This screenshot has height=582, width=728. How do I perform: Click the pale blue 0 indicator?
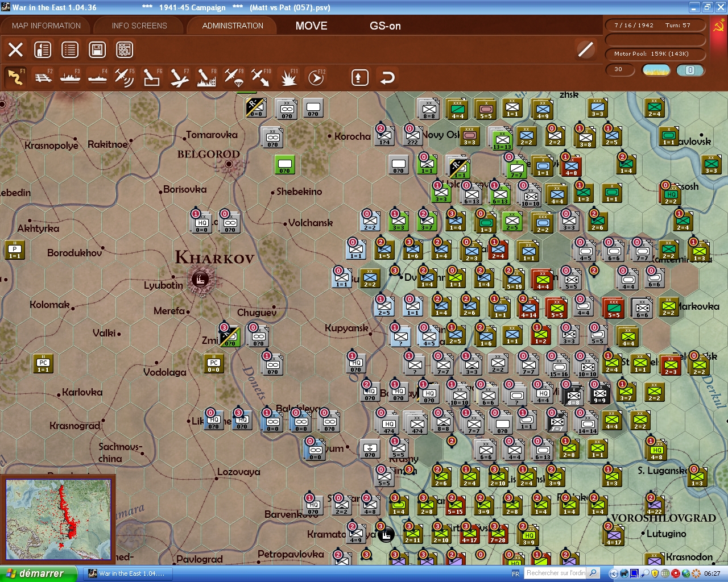coord(690,70)
